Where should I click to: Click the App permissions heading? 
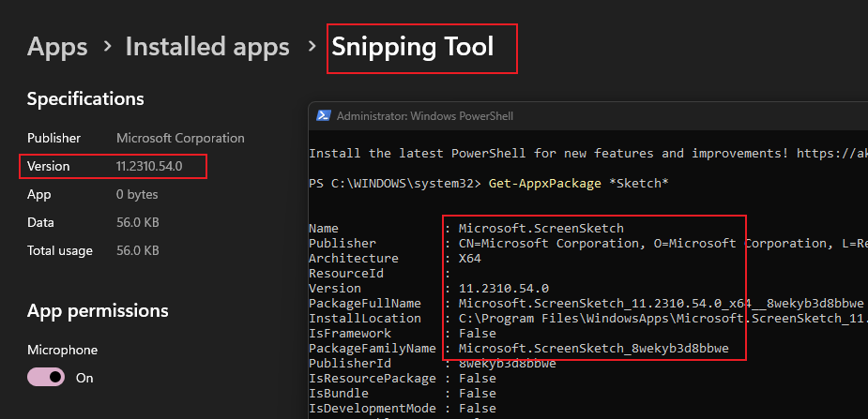click(98, 310)
